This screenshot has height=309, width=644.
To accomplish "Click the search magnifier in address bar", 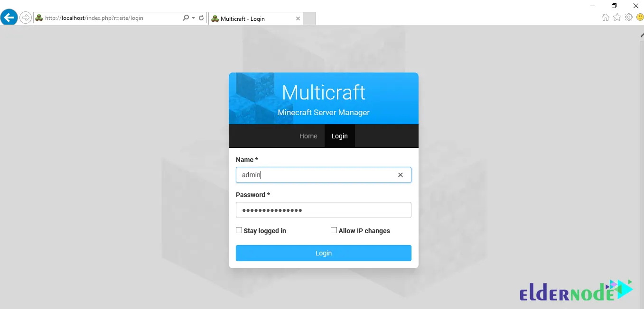I will click(186, 18).
